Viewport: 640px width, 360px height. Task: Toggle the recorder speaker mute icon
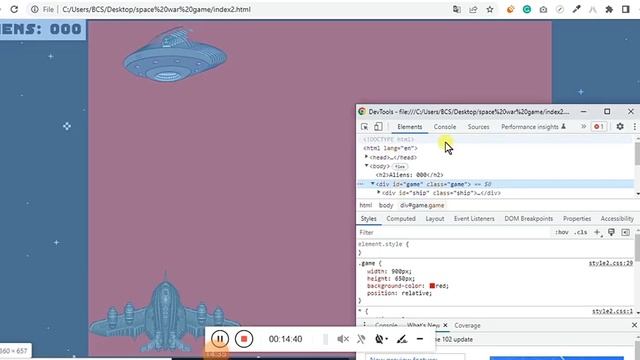pos(342,339)
